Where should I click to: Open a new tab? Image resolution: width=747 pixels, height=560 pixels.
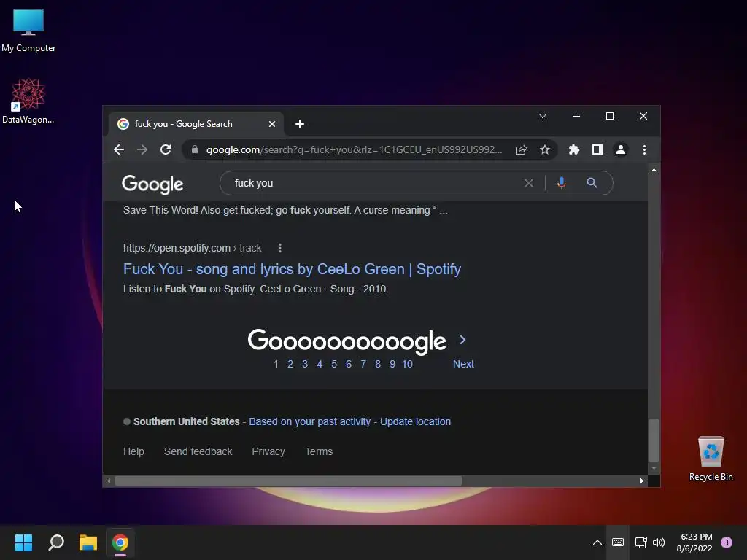tap(300, 124)
